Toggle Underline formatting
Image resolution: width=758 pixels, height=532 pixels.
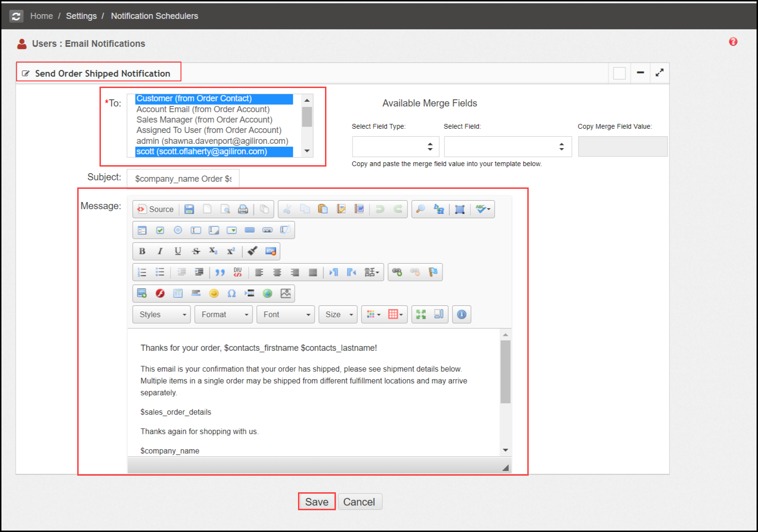tap(178, 251)
